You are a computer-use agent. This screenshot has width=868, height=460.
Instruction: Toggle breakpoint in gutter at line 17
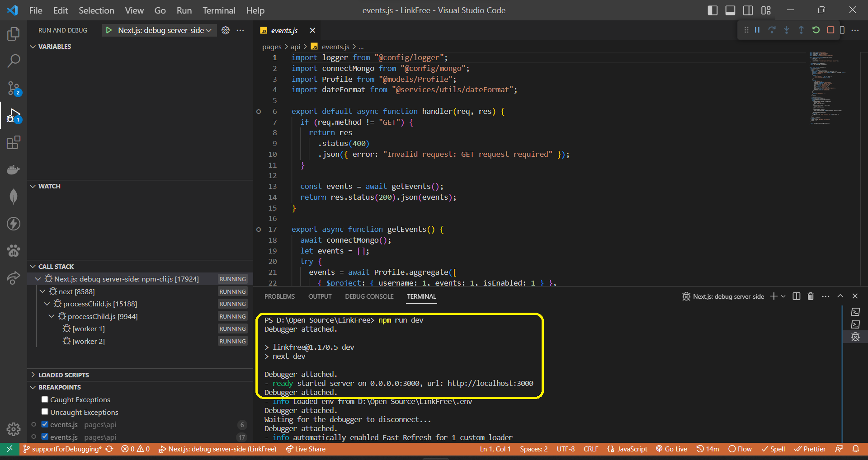259,230
